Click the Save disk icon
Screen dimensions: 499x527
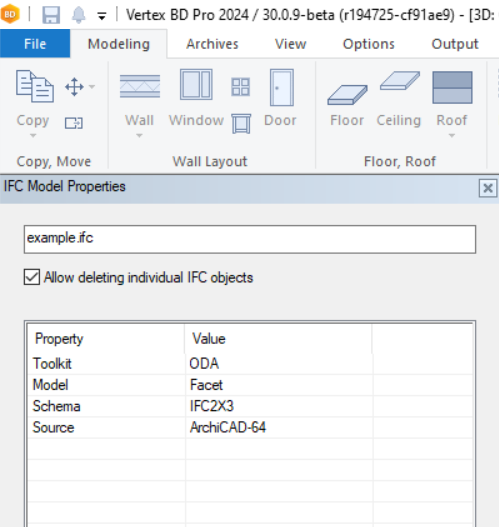tap(51, 15)
